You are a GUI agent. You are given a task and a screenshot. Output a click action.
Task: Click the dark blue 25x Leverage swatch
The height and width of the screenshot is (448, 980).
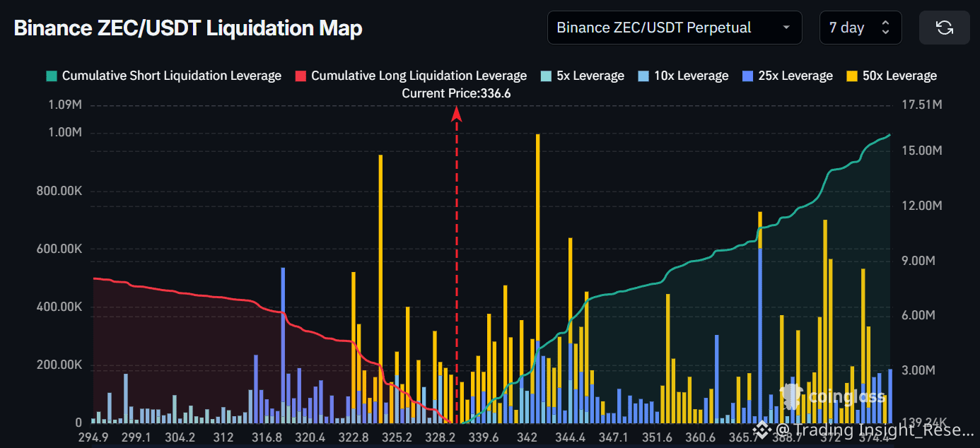click(747, 76)
